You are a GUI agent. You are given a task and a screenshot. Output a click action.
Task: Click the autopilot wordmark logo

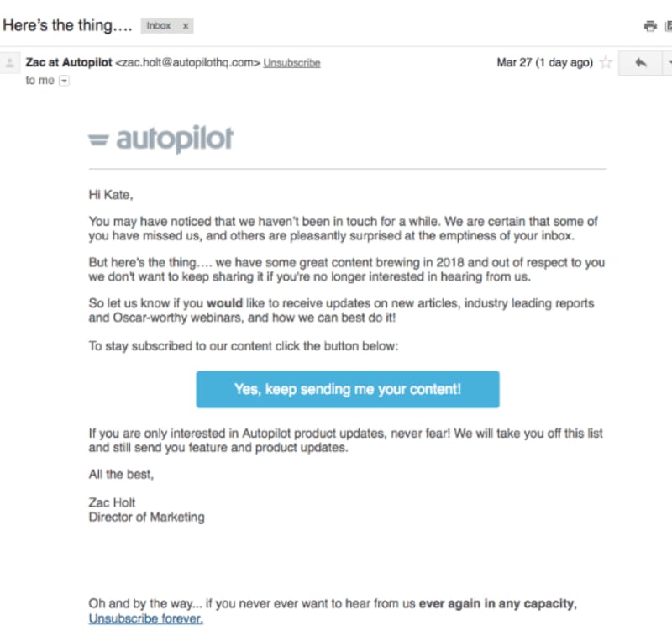click(175, 139)
